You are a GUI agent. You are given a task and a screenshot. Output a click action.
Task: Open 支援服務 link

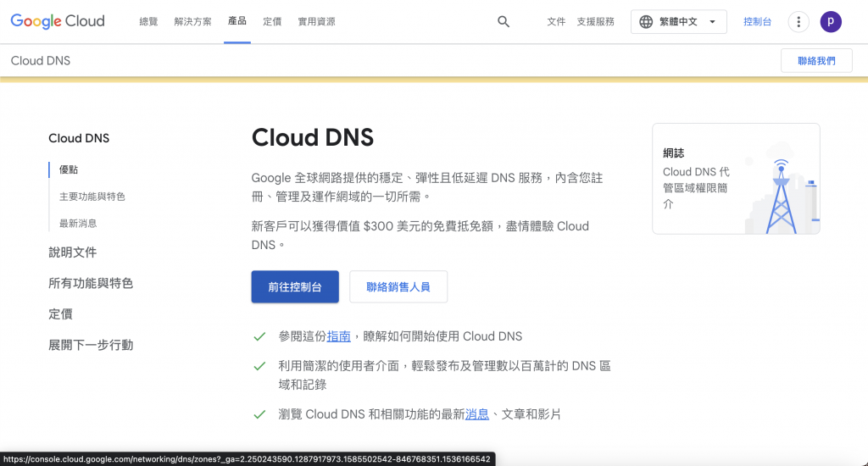(596, 21)
